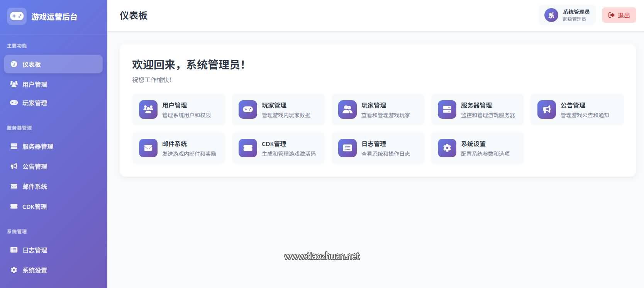This screenshot has width=644, height=288.
Task: Click the list icon on 日志管理 card
Action: (x=347, y=148)
